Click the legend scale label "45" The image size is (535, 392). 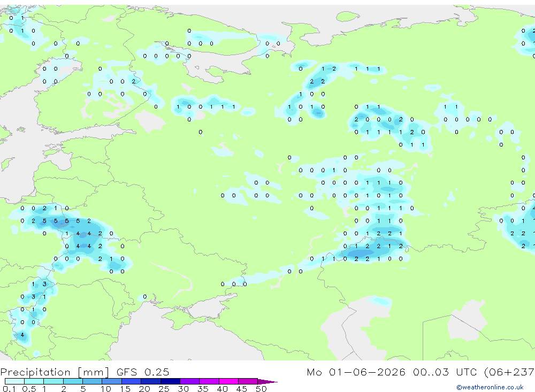(242, 389)
